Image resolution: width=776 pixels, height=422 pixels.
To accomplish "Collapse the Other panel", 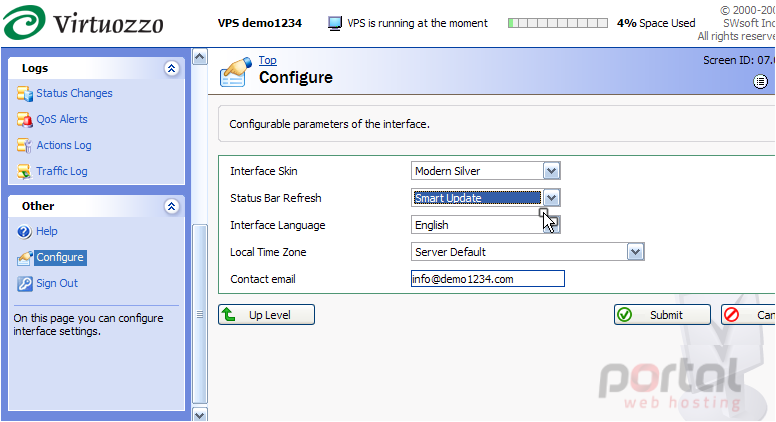I will point(171,206).
